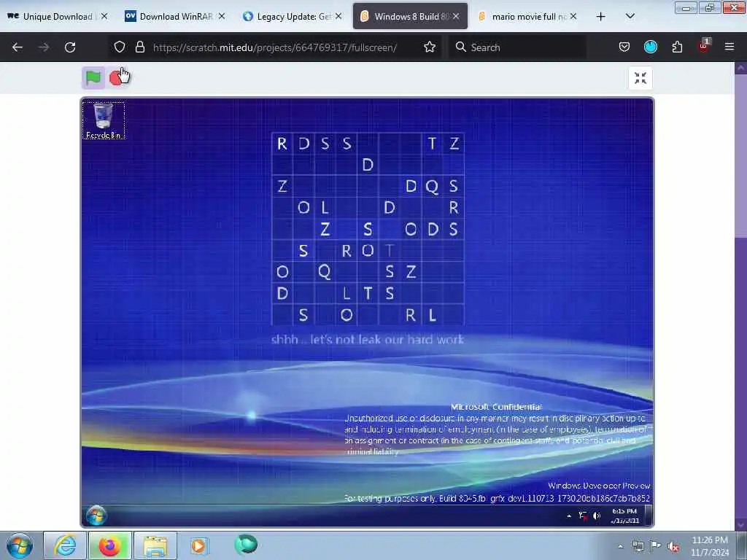Image resolution: width=747 pixels, height=560 pixels.
Task: Close the Legacy Update tab
Action: click(x=338, y=16)
